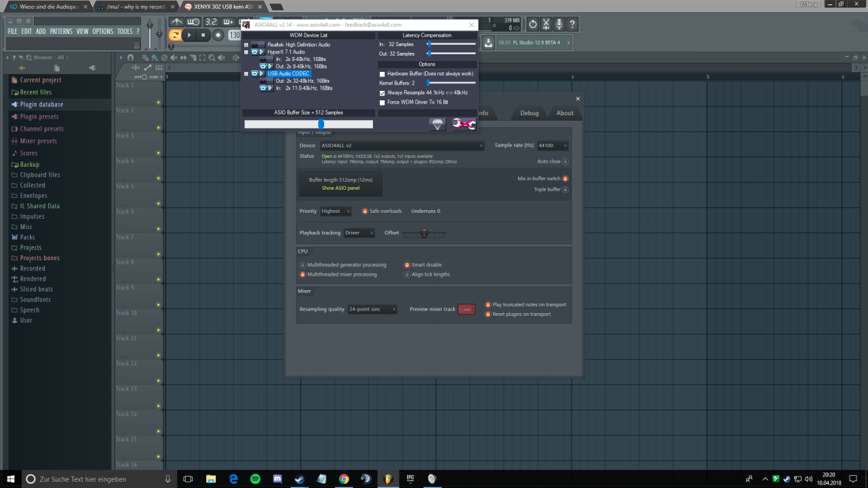Screen dimensions: 868x488
Task: Collapse the USB Audio CODEC tree node
Action: point(246,73)
